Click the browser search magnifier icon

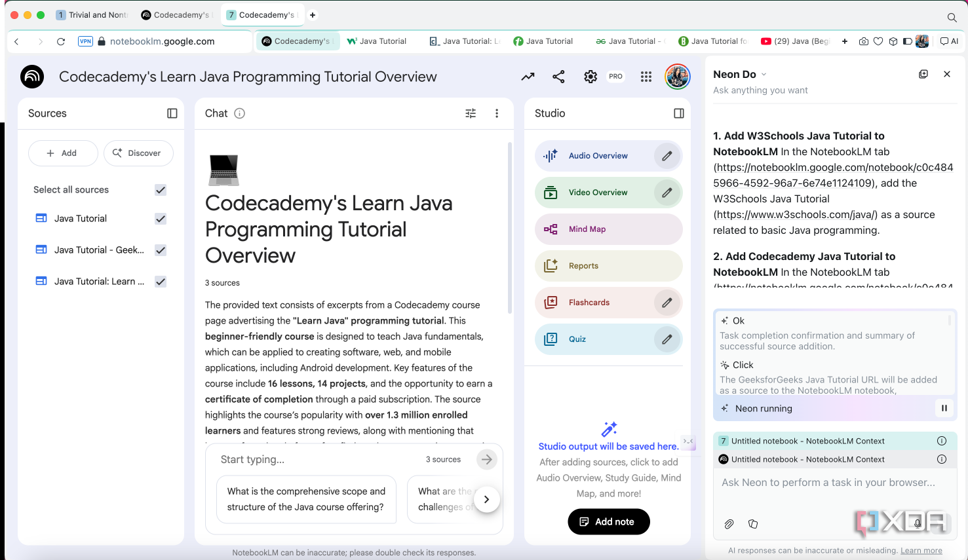point(952,17)
